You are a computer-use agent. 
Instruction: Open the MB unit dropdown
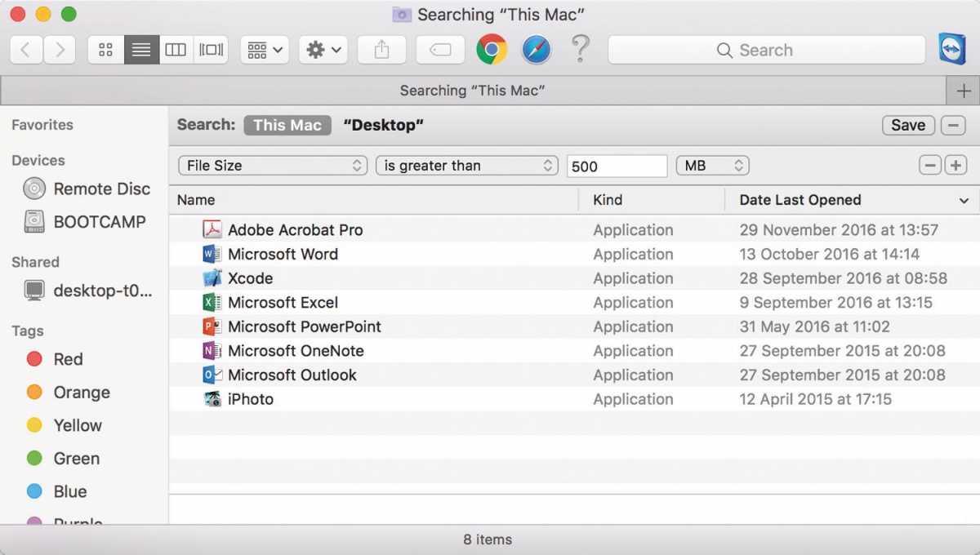pyautogui.click(x=713, y=166)
